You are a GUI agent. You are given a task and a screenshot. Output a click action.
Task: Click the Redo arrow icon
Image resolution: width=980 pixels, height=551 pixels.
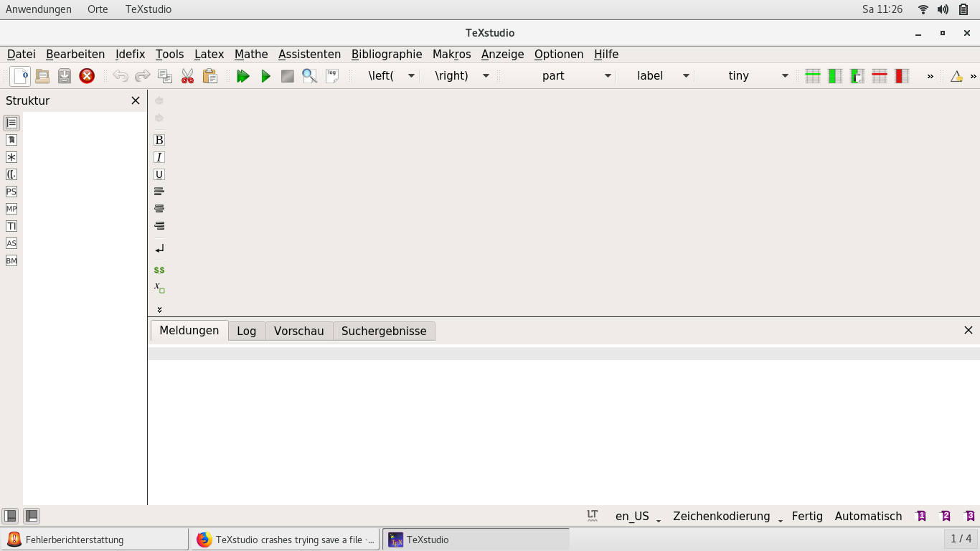143,75
